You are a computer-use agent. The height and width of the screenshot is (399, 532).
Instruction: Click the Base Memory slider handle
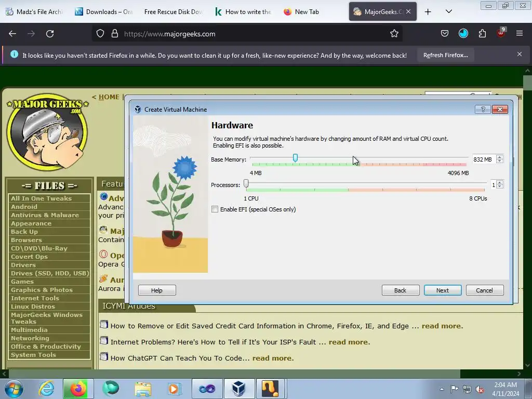click(295, 158)
